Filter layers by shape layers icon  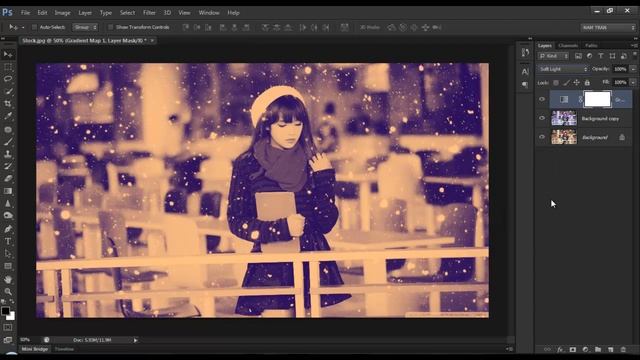point(612,56)
